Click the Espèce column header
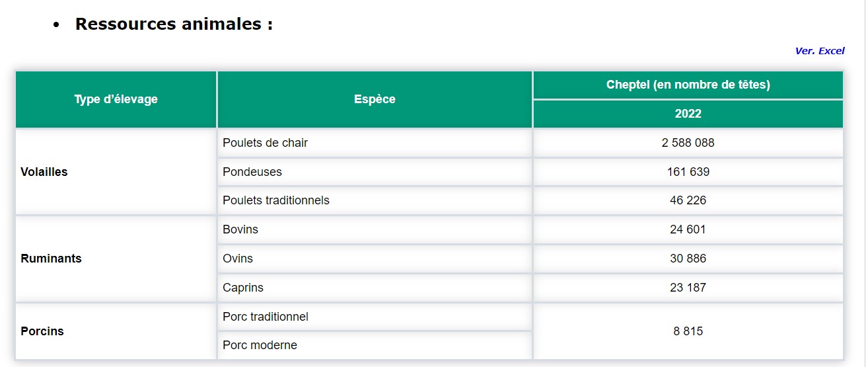This screenshot has width=868, height=367. (375, 99)
